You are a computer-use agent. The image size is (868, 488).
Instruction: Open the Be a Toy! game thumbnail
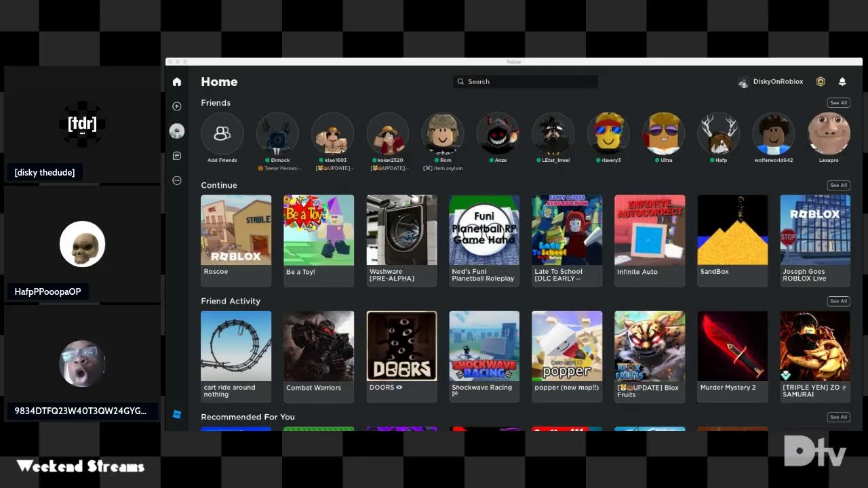point(319,230)
